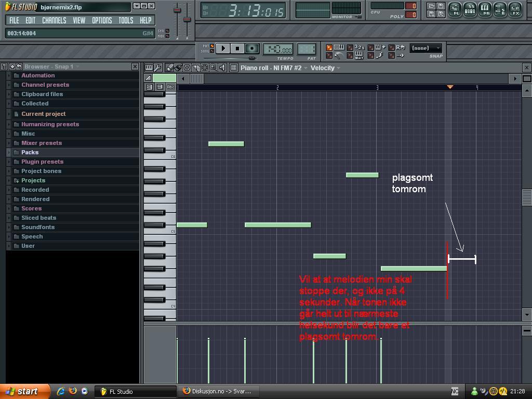Open the Snap (none) dropdown

pyautogui.click(x=426, y=48)
